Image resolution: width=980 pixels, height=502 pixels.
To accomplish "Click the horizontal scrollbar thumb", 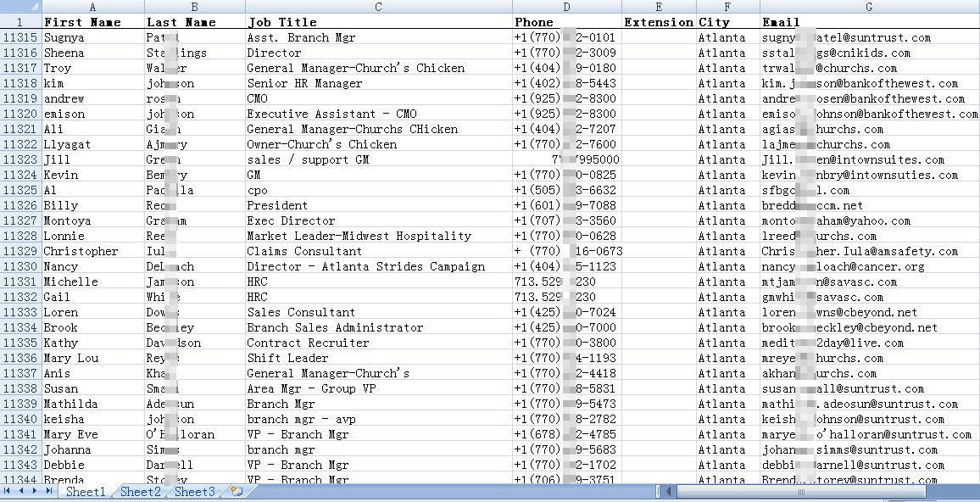I will click(801, 491).
